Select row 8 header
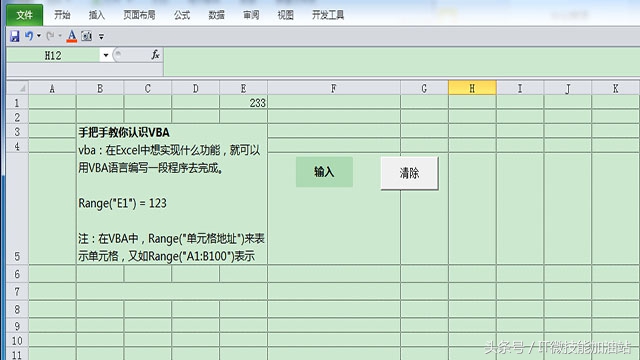This screenshot has height=360, width=640. pyautogui.click(x=17, y=309)
